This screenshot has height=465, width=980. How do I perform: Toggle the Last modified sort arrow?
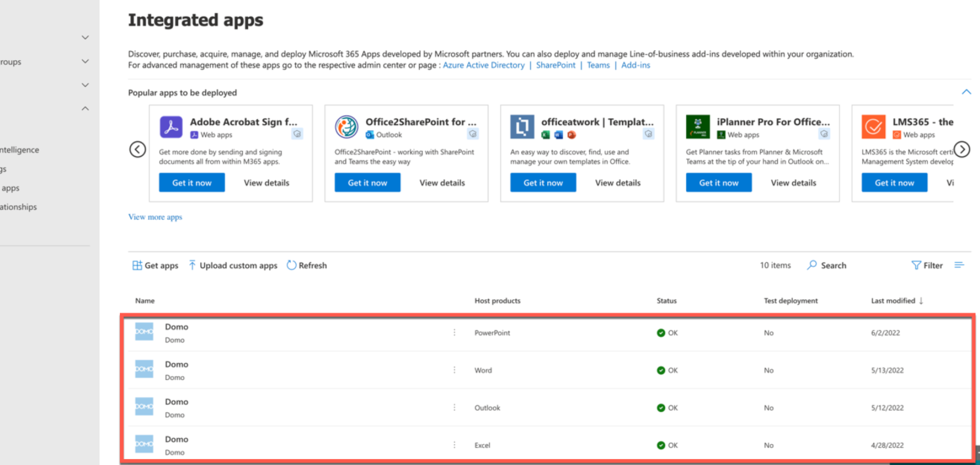click(922, 300)
